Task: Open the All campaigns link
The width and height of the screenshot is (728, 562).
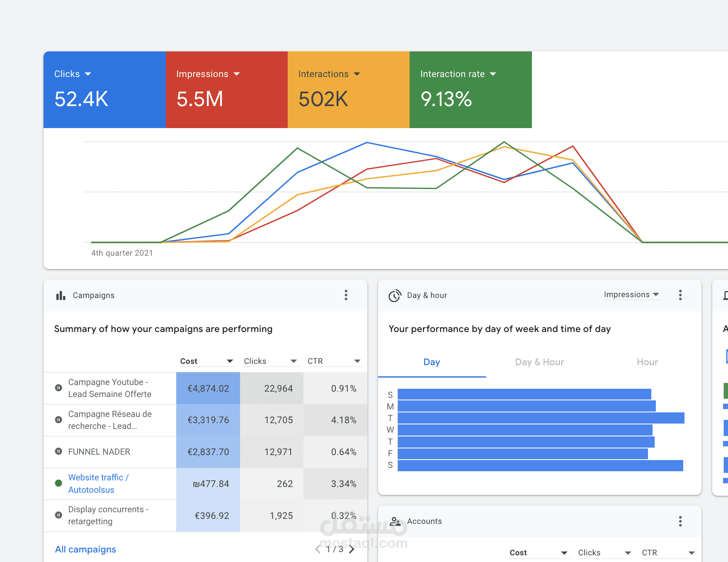Action: pos(85,549)
